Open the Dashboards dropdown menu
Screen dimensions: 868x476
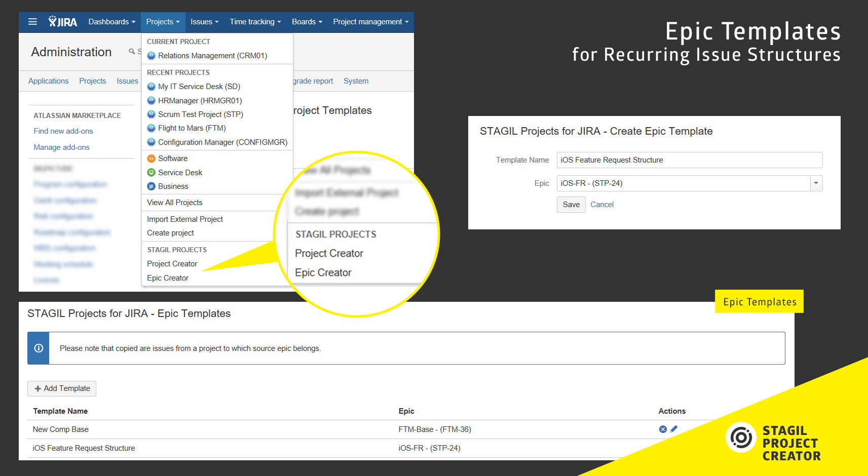(x=112, y=22)
